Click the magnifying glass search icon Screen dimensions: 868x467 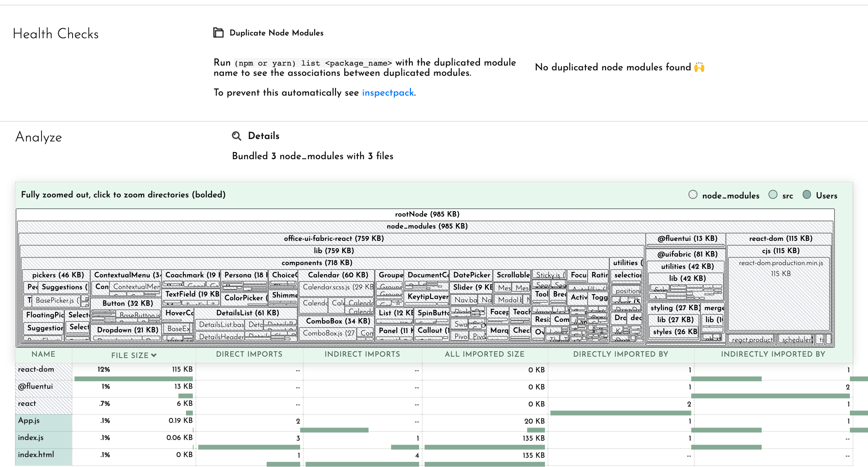coord(237,136)
